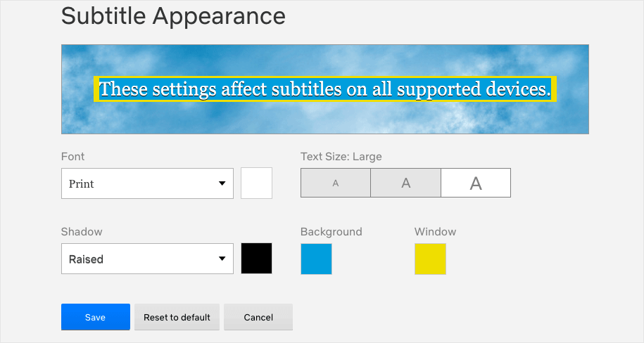Click the sample subtitle text in preview
The height and width of the screenshot is (343, 644).
coord(325,89)
